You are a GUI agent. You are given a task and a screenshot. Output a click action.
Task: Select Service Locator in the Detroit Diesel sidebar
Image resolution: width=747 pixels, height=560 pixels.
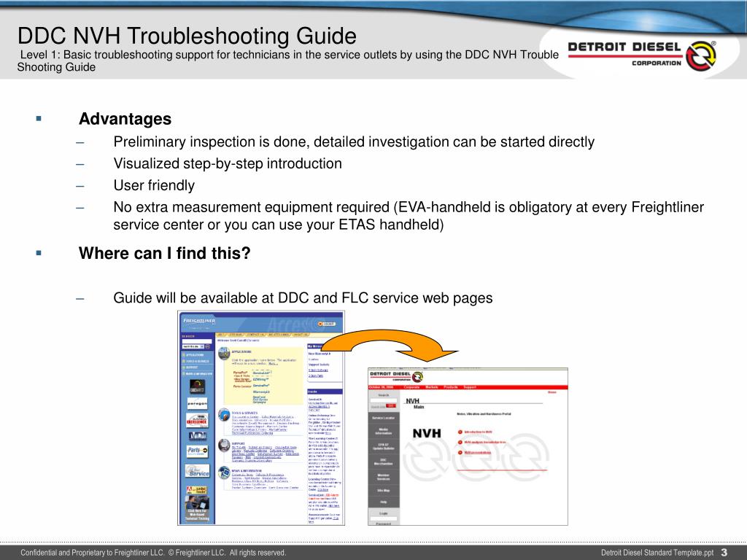click(x=384, y=418)
